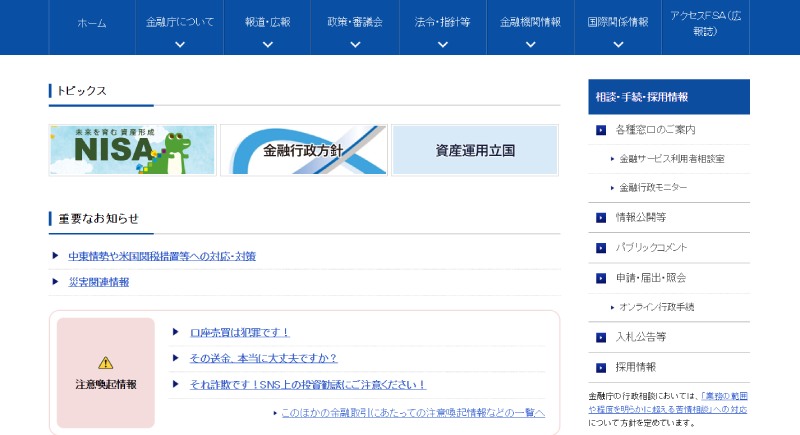
Task: Click small arrow beside 金融行政モニター
Action: (612, 188)
